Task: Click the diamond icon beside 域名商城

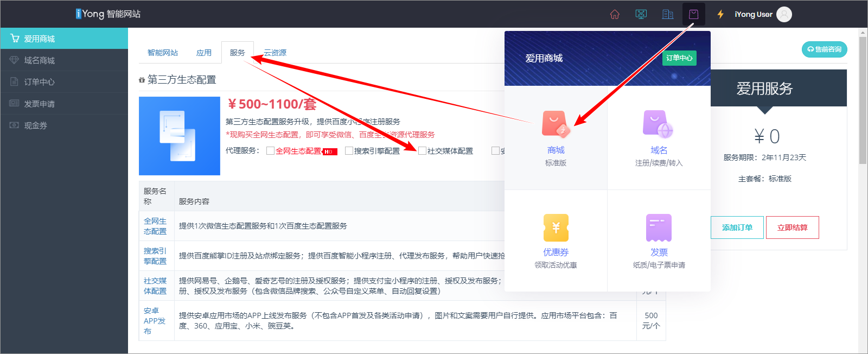Action: coord(14,60)
